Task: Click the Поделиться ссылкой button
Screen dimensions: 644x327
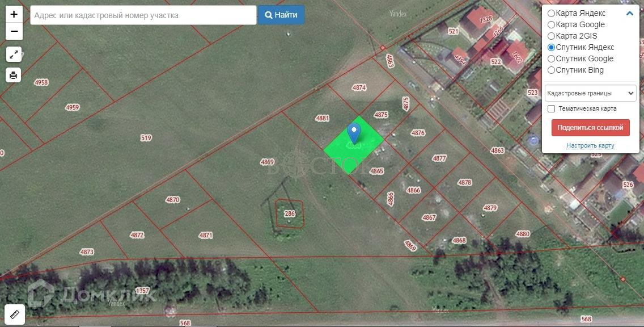Action: pos(590,128)
